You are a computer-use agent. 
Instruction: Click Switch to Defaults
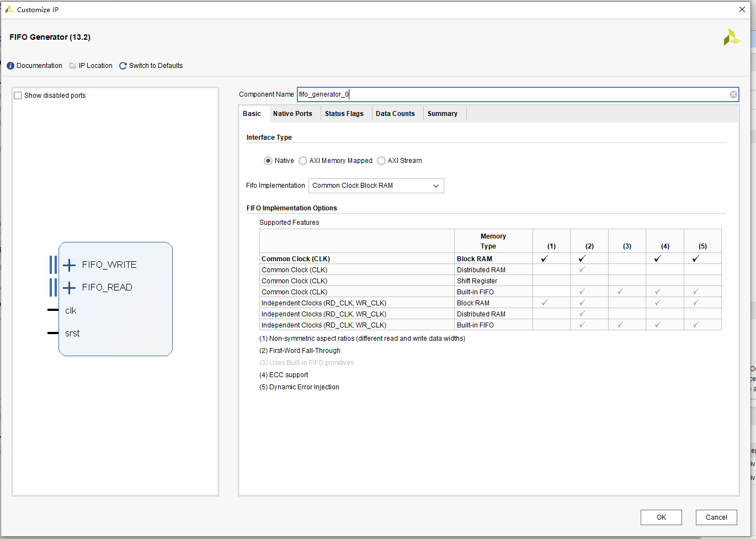point(156,66)
